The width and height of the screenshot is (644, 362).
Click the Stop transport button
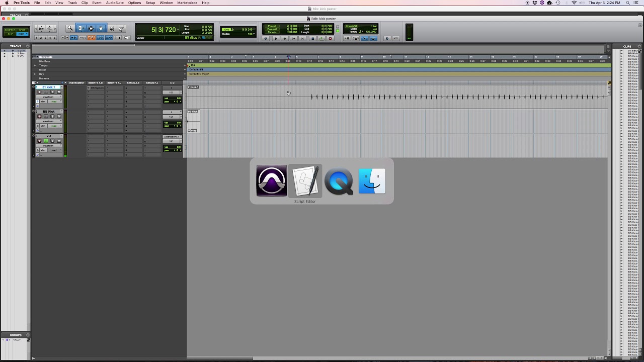[313, 38]
